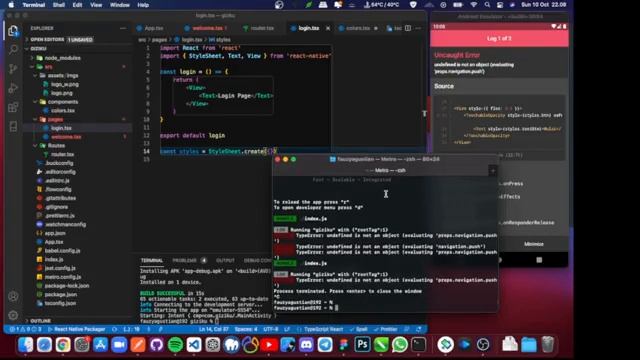Open welcome.tsx in the file tree
The image size is (640, 360).
point(66,137)
